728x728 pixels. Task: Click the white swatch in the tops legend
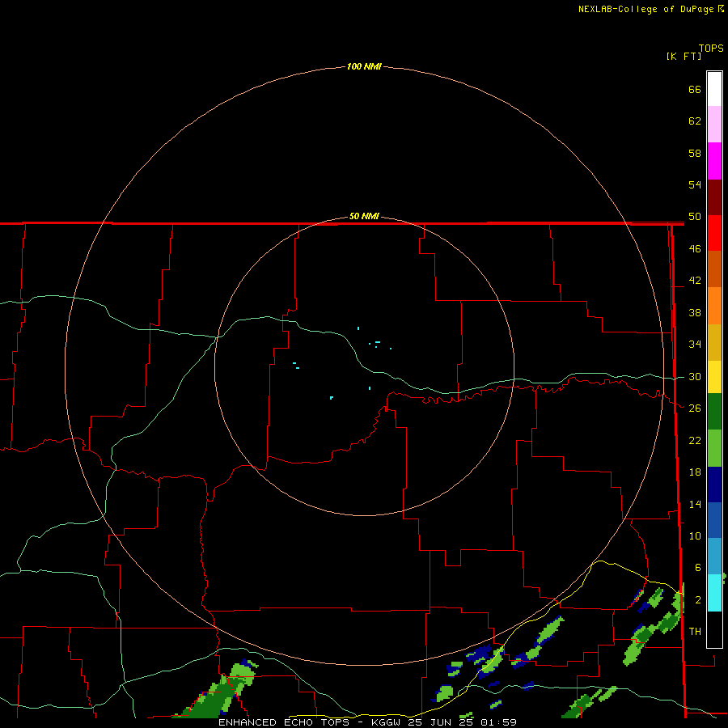[x=714, y=89]
